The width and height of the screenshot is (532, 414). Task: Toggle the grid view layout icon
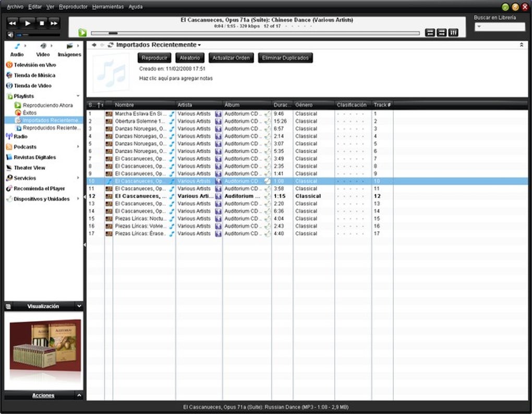coord(453,32)
